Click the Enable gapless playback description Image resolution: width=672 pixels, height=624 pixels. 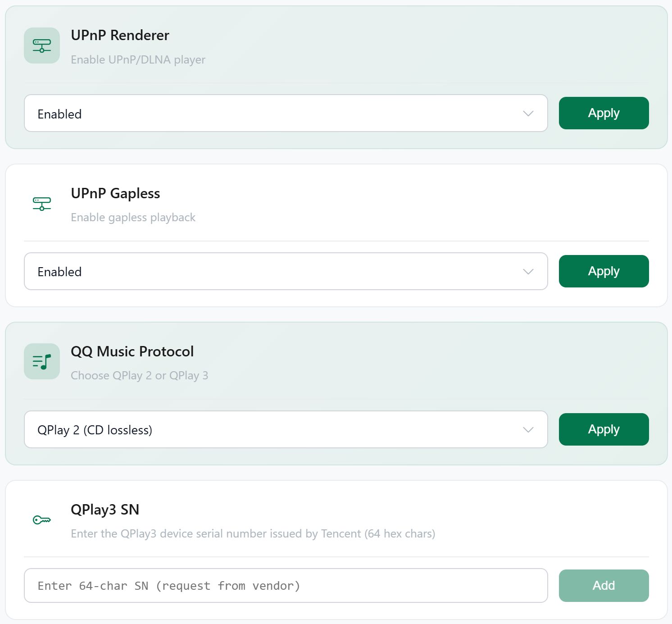click(x=133, y=218)
